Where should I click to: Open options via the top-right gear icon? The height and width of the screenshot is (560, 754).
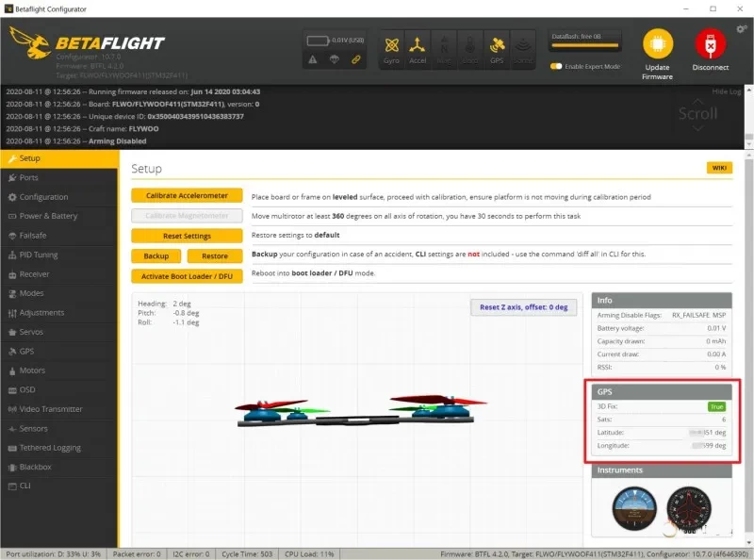[741, 29]
